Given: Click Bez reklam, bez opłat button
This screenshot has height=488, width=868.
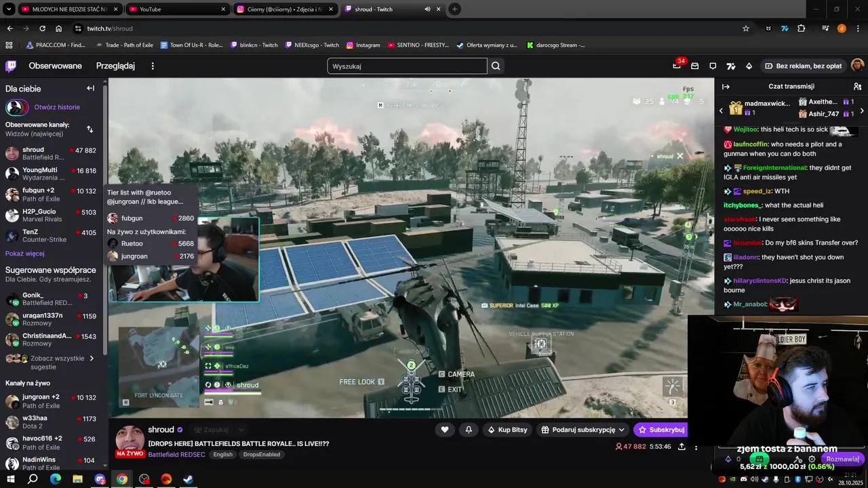Looking at the screenshot, I should click(x=803, y=66).
